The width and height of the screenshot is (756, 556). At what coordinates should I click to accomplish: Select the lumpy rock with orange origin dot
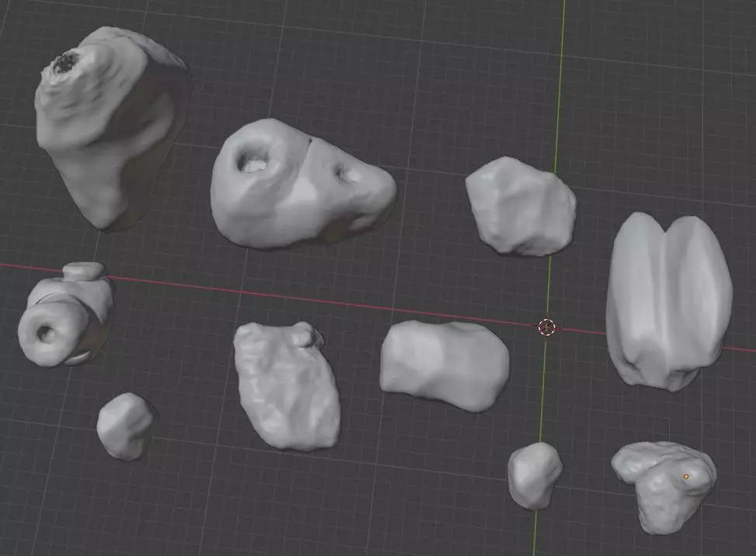664,487
